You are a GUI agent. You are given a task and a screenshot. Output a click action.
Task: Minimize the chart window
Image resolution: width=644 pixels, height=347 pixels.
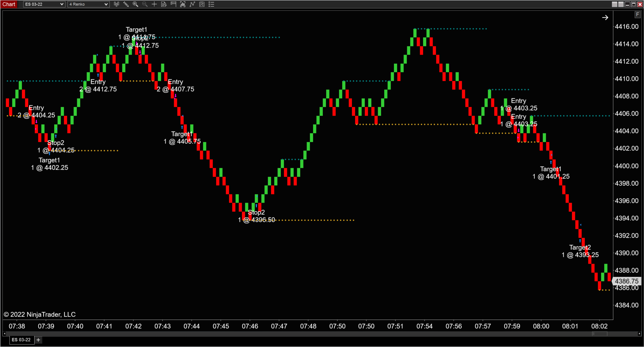pyautogui.click(x=627, y=4)
